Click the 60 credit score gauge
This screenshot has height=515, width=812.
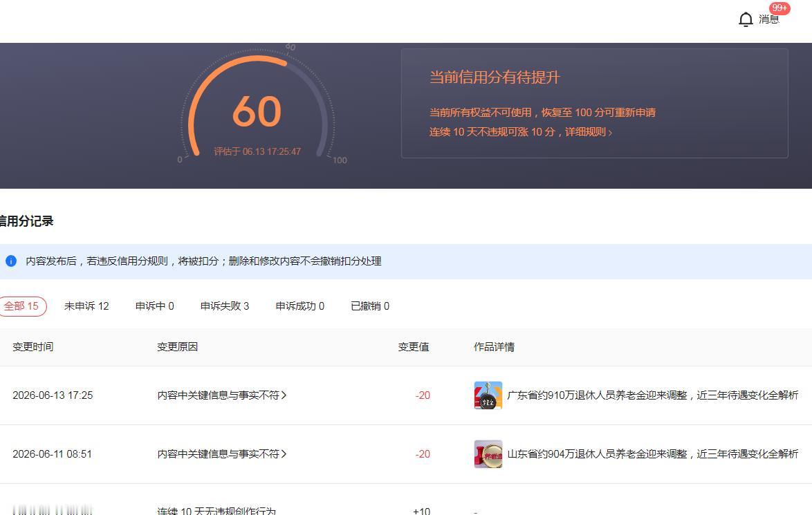257,111
